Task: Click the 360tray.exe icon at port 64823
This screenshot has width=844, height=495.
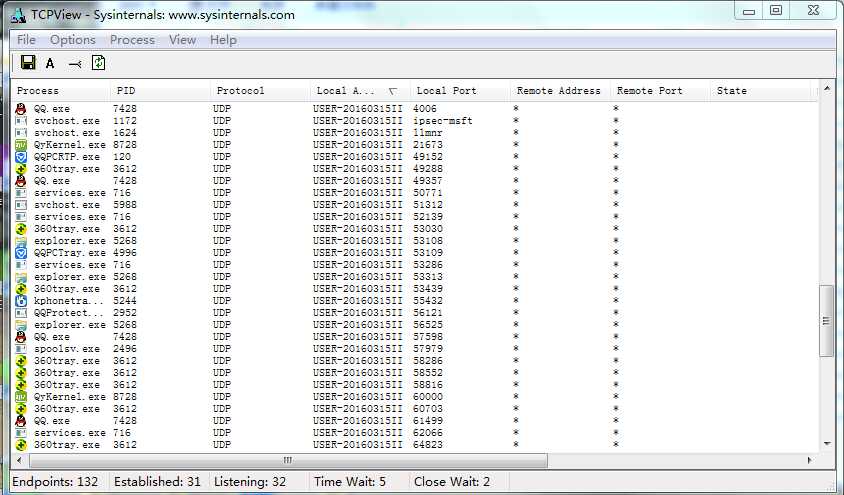Action: pyautogui.click(x=20, y=445)
